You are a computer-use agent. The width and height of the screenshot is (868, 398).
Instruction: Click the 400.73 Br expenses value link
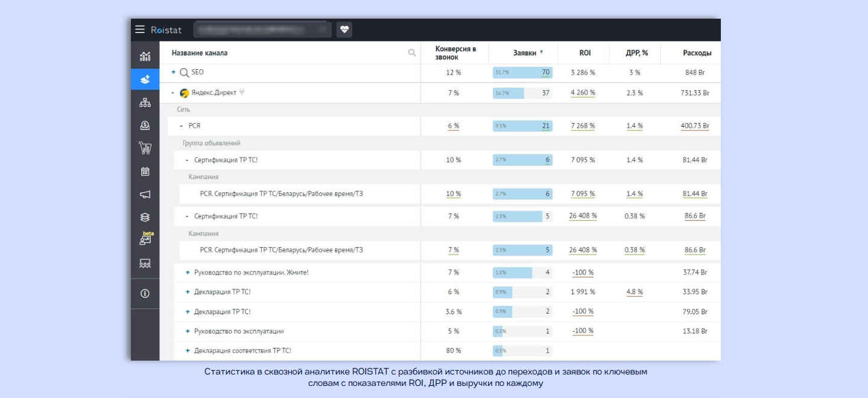(x=695, y=126)
